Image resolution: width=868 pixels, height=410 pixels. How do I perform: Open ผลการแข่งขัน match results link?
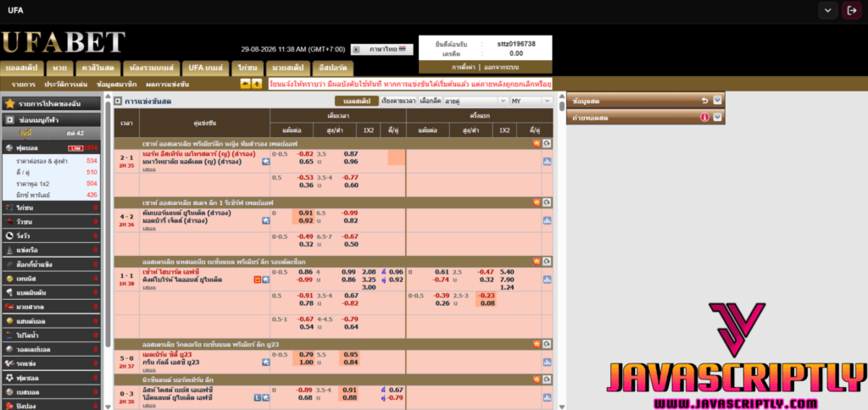point(168,85)
